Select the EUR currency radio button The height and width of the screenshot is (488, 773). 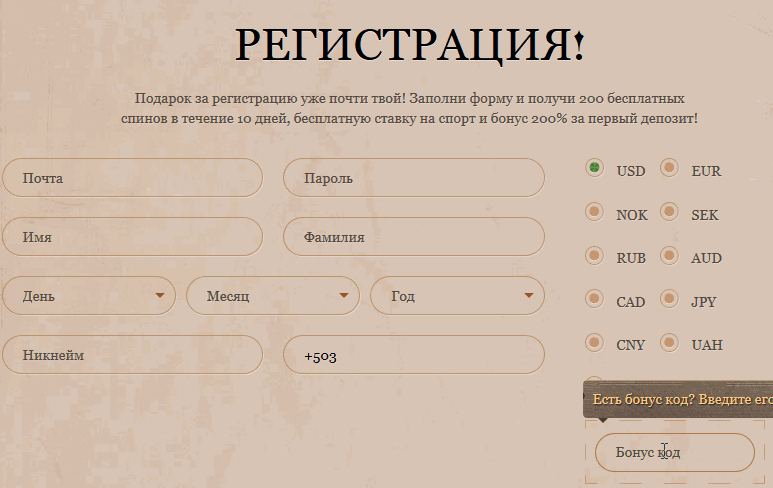coord(669,168)
